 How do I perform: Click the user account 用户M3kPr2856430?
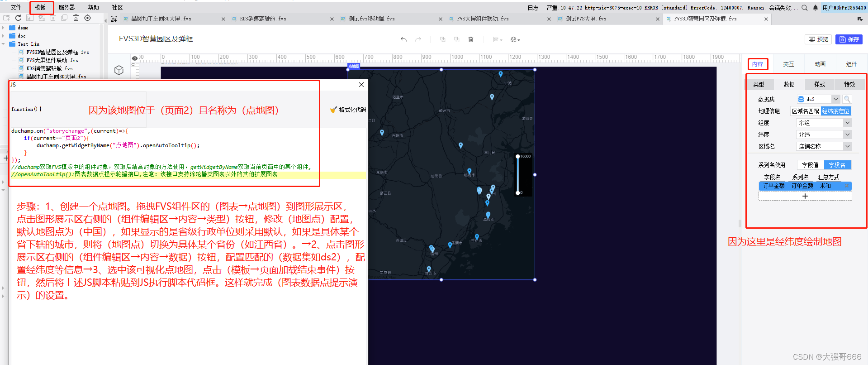(x=844, y=8)
